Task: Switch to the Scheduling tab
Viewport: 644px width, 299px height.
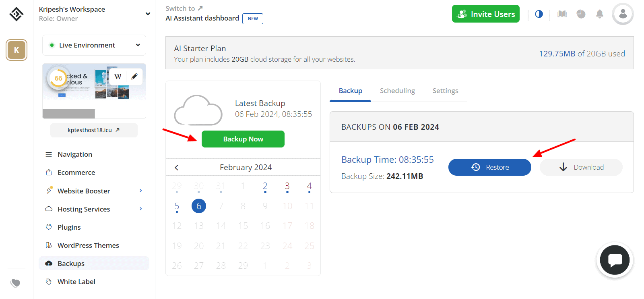Action: pyautogui.click(x=397, y=91)
